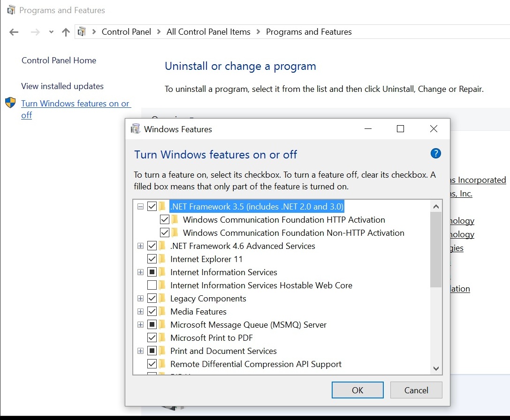The image size is (510, 420).
Task: Click the Control Panel icon in address bar
Action: click(x=82, y=31)
